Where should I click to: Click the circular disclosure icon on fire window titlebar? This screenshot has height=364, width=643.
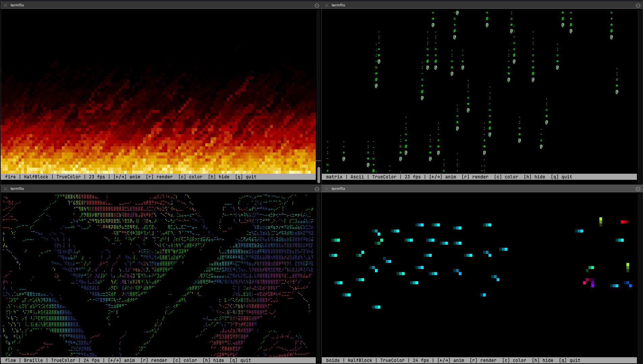click(x=317, y=5)
